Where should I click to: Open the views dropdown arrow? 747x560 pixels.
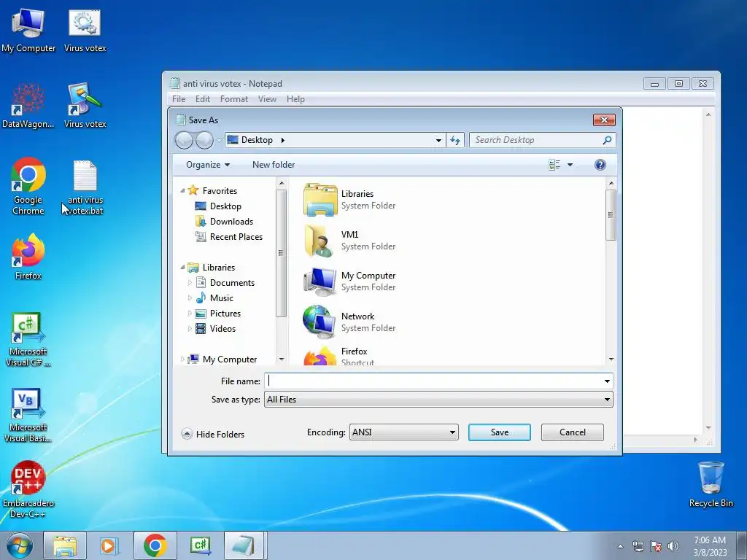coord(570,165)
